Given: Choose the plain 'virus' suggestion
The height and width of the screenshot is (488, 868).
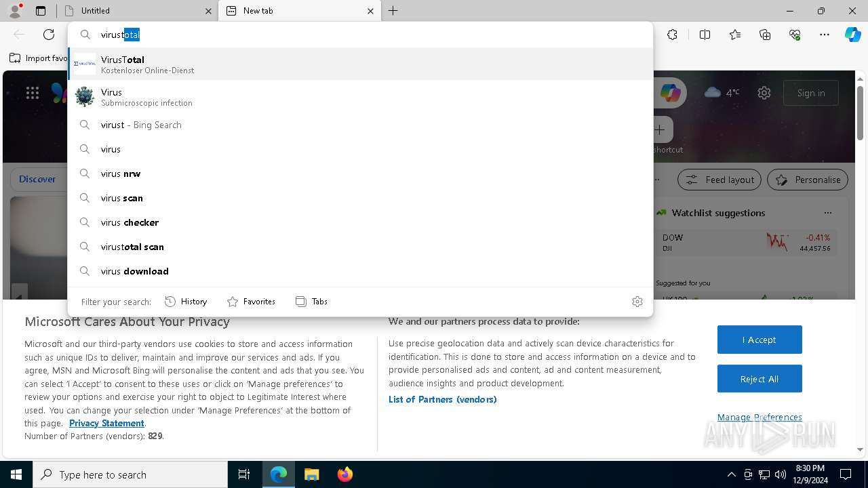Looking at the screenshot, I should (x=360, y=149).
